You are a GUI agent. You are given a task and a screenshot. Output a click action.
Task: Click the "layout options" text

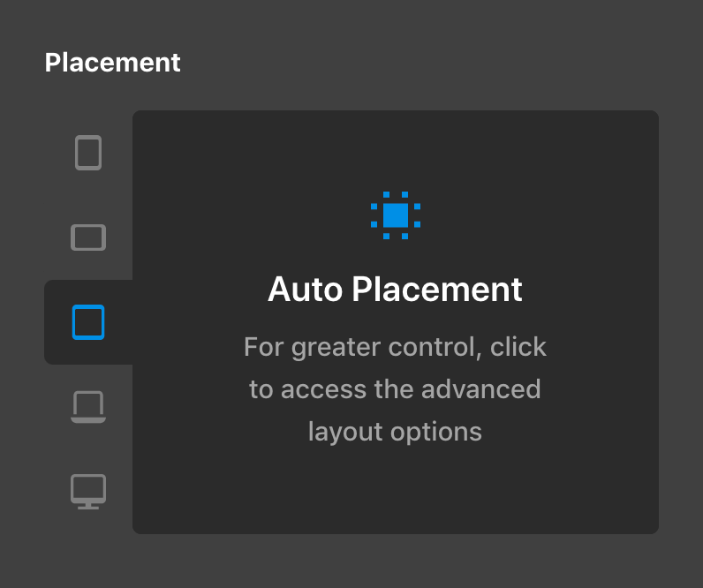coord(395,432)
